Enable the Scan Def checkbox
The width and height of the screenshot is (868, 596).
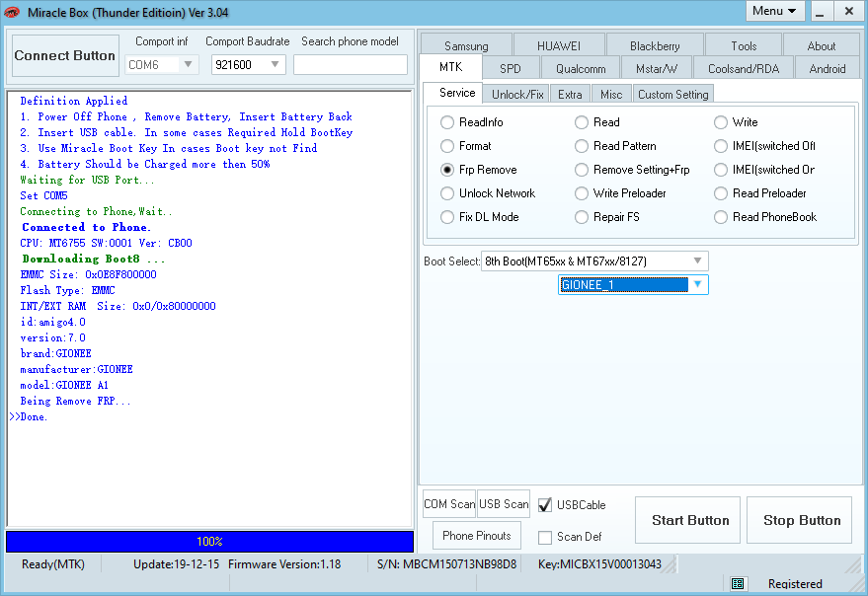tap(545, 537)
